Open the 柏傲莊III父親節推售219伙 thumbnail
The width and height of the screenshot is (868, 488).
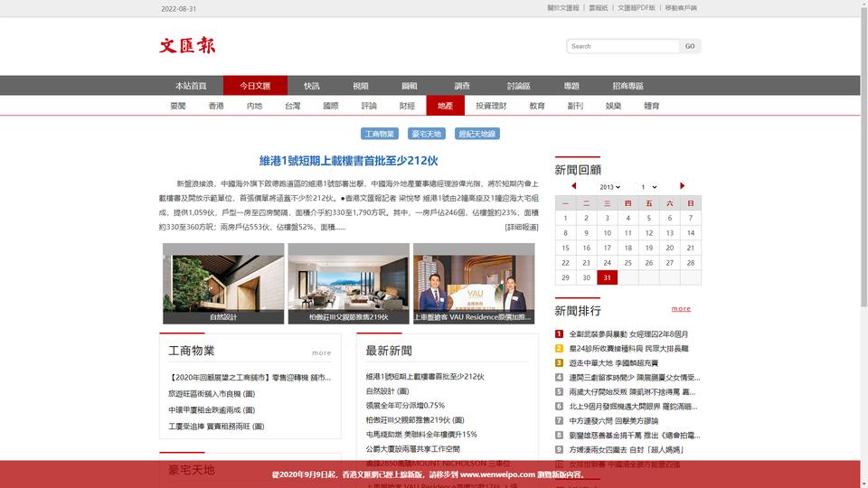[349, 283]
